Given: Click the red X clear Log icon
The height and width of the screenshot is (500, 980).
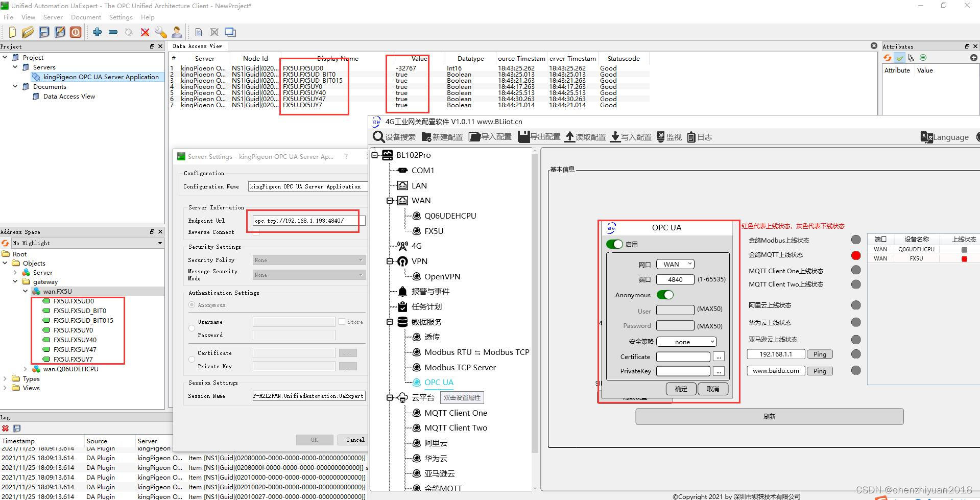Looking at the screenshot, I should point(5,428).
